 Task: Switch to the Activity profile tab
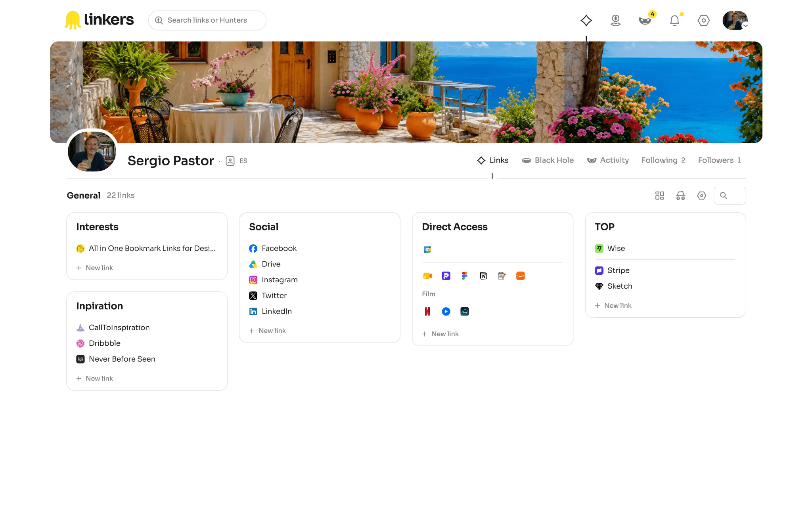coord(608,160)
